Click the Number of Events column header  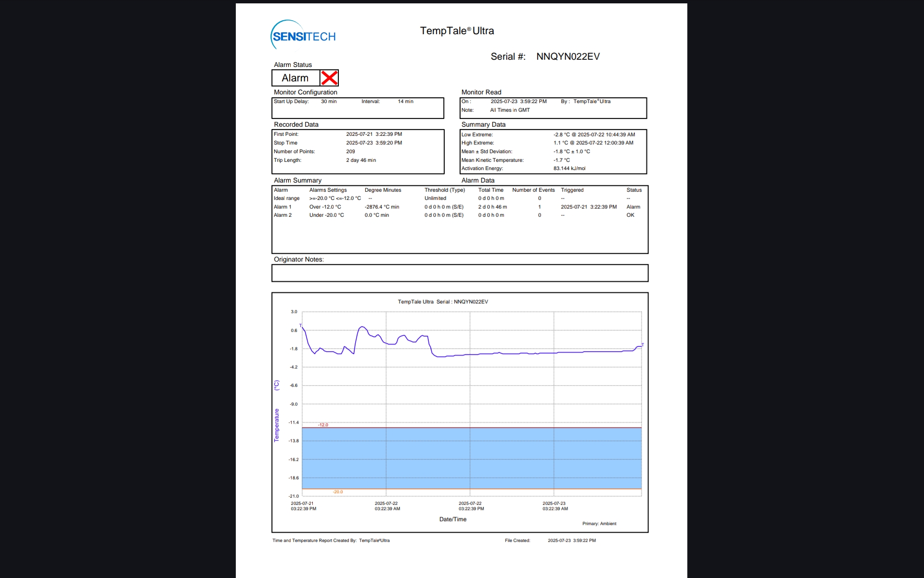click(x=533, y=190)
